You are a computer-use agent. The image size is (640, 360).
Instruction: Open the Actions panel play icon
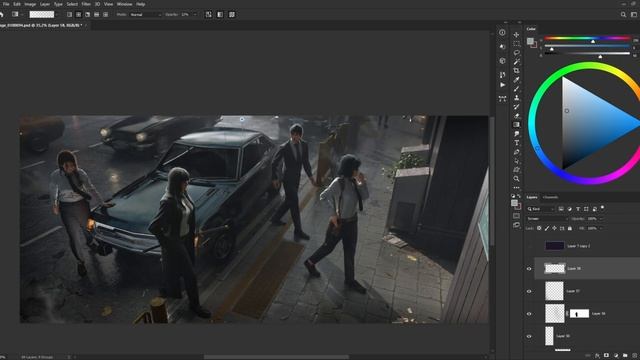tap(502, 85)
